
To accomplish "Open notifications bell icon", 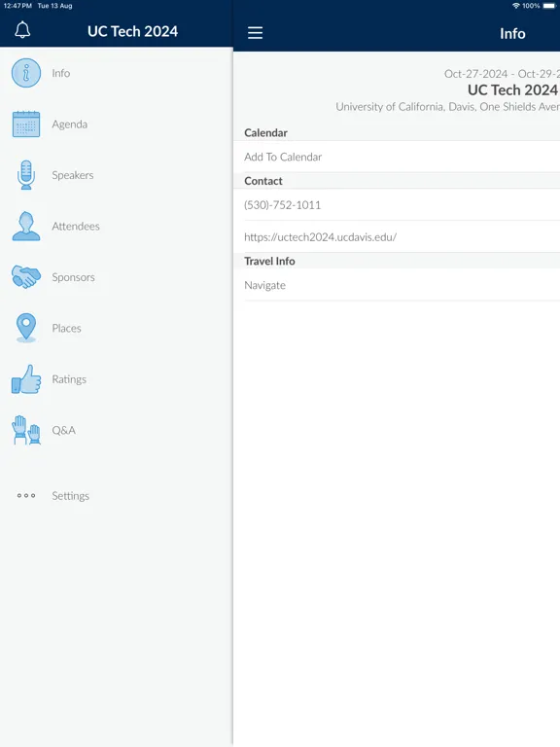I will [x=22, y=30].
